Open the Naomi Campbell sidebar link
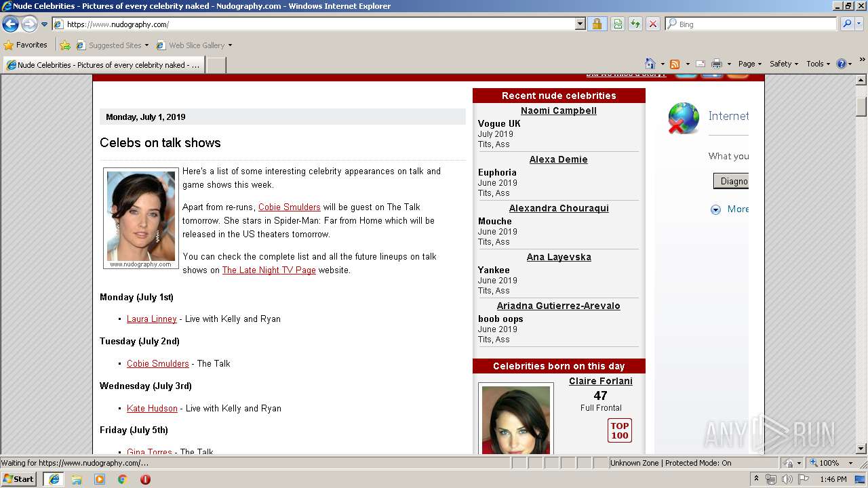Image resolution: width=868 pixels, height=488 pixels. coord(559,110)
